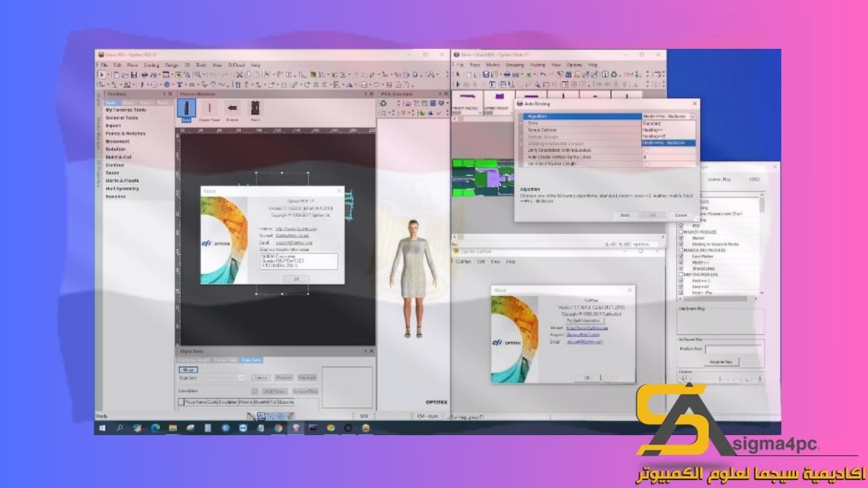
Task: Expand the Algorithm dropdown in Auto Nesting
Action: 692,117
